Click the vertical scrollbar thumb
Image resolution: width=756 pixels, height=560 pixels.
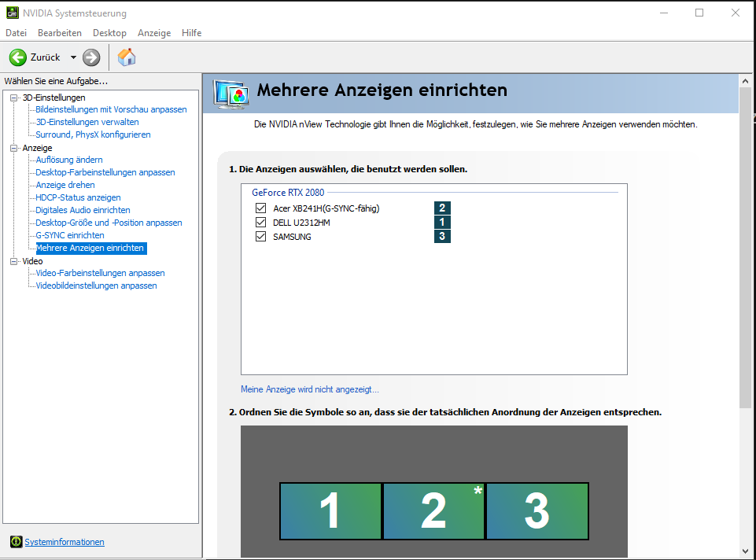[x=745, y=249]
